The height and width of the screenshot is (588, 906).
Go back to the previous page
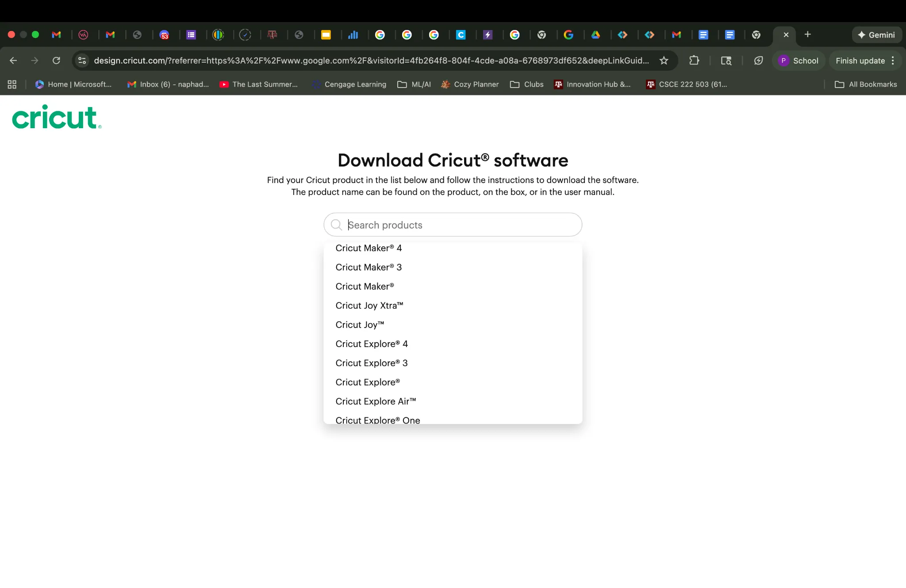(13, 61)
